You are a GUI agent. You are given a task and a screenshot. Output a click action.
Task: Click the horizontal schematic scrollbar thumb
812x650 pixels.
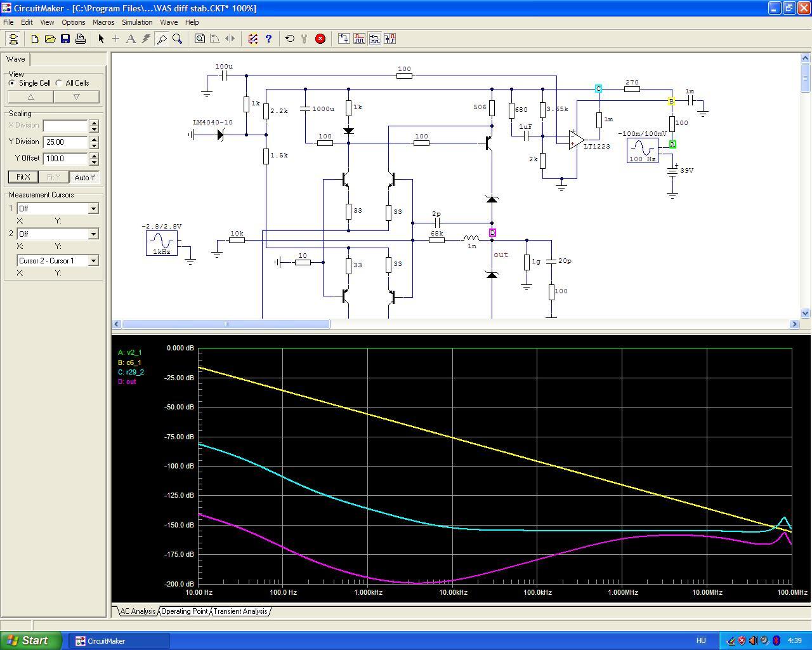tap(226, 324)
